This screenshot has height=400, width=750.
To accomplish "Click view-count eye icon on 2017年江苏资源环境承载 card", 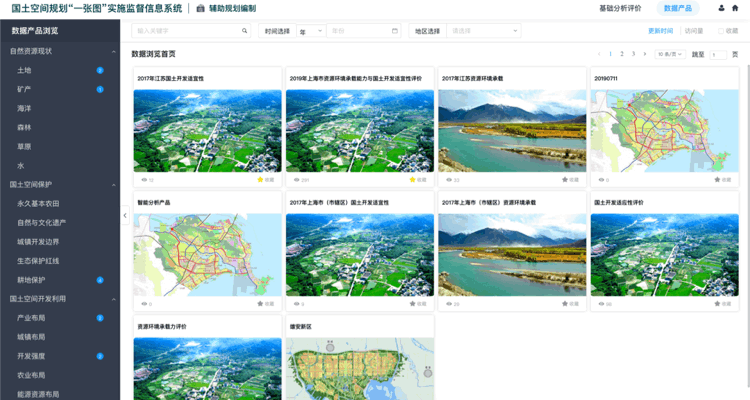I will 449,180.
